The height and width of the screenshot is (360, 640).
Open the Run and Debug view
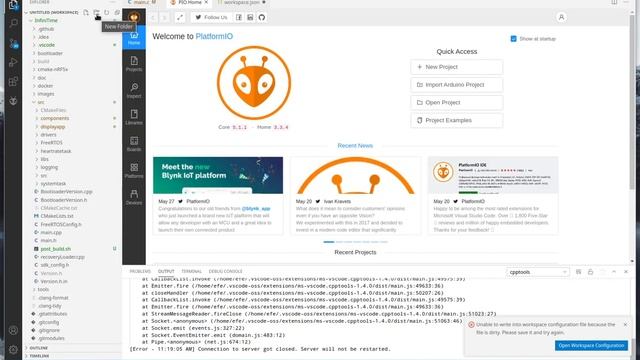(13, 62)
